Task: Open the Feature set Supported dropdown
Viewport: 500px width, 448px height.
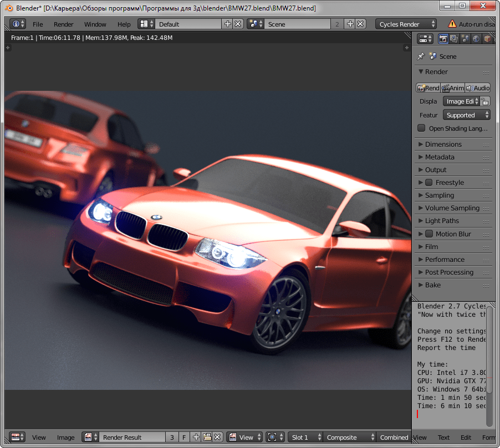Action: [466, 115]
